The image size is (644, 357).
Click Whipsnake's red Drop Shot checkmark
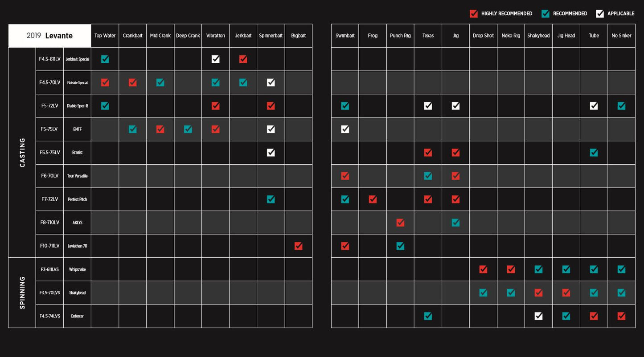coord(483,269)
